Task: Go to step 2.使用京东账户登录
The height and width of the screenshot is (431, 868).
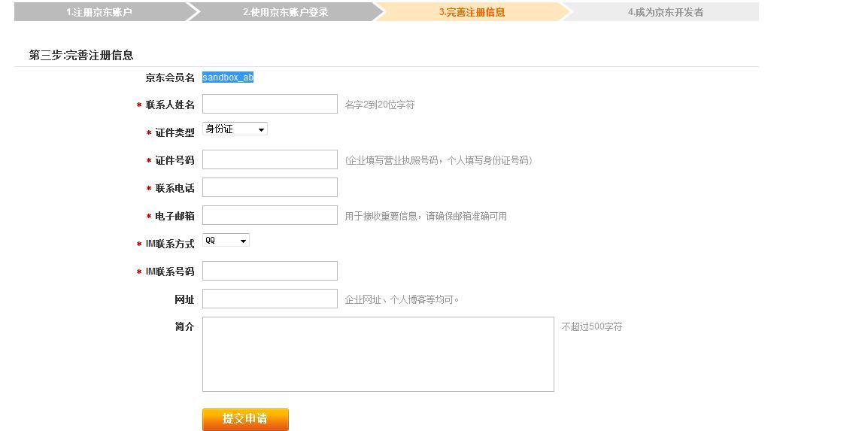Action: click(x=286, y=12)
